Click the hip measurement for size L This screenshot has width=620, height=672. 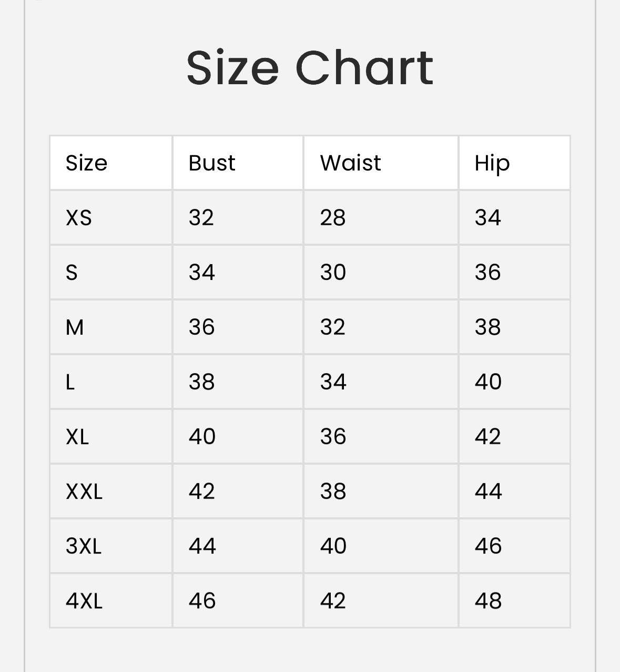(488, 382)
